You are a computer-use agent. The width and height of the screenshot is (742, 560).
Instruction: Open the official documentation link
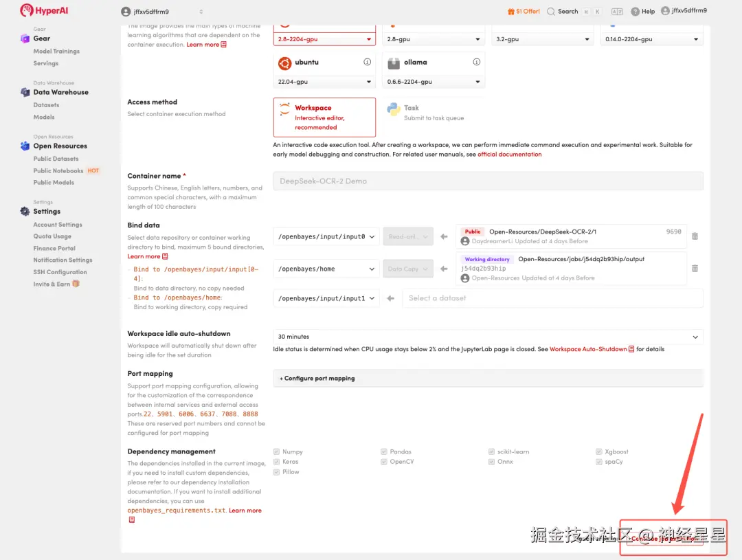(510, 155)
